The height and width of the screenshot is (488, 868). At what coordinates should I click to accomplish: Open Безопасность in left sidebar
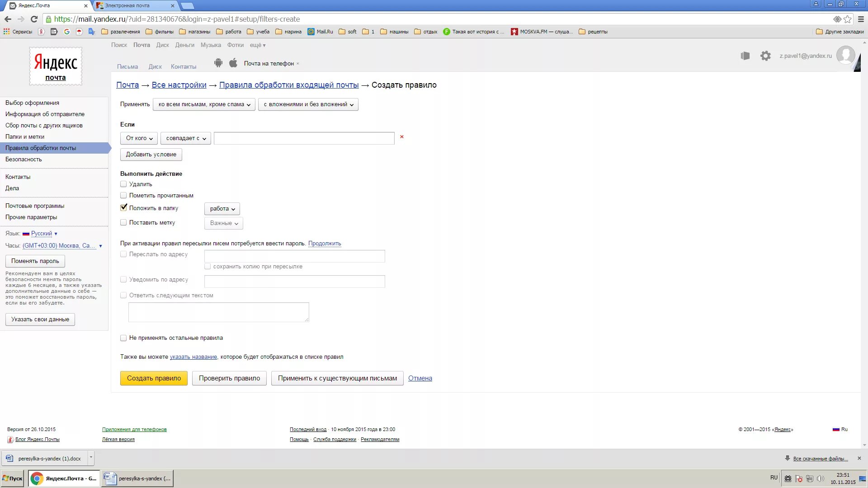[24, 159]
